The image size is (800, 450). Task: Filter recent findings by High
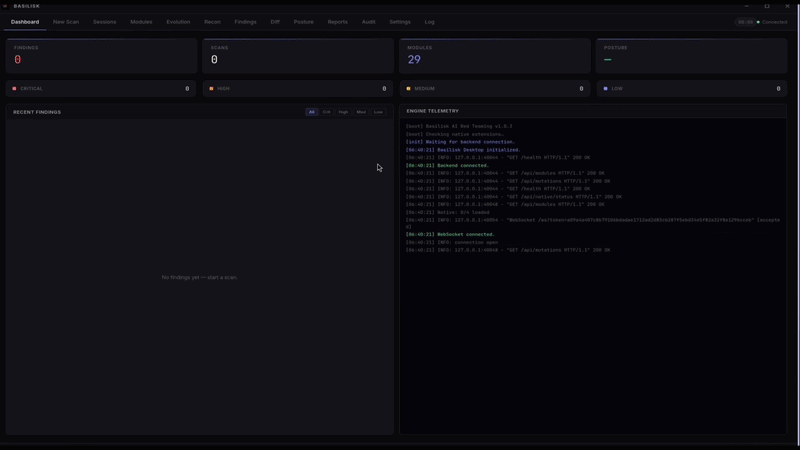tap(343, 112)
